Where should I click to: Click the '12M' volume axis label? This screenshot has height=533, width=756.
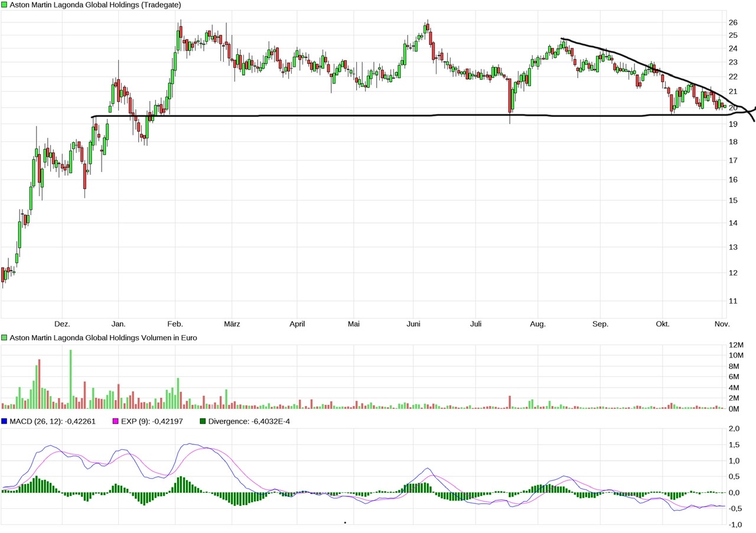click(735, 344)
